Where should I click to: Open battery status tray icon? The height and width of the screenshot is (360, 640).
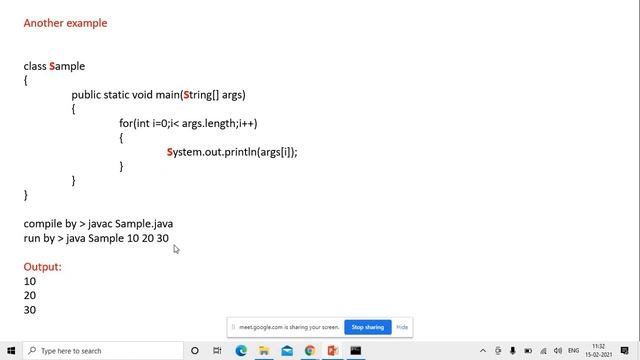528,351
